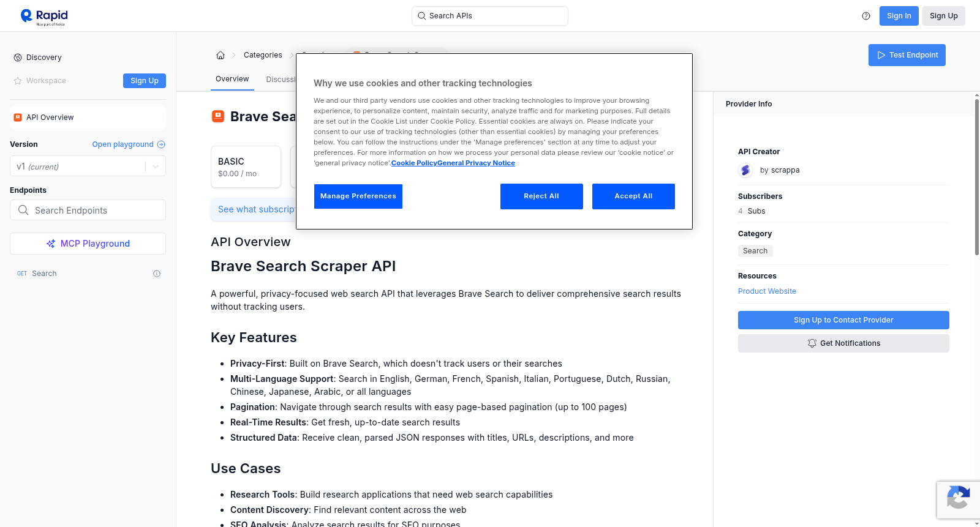The image size is (980, 527).
Task: Click the search icon in Search APIs bar
Action: 422,16
